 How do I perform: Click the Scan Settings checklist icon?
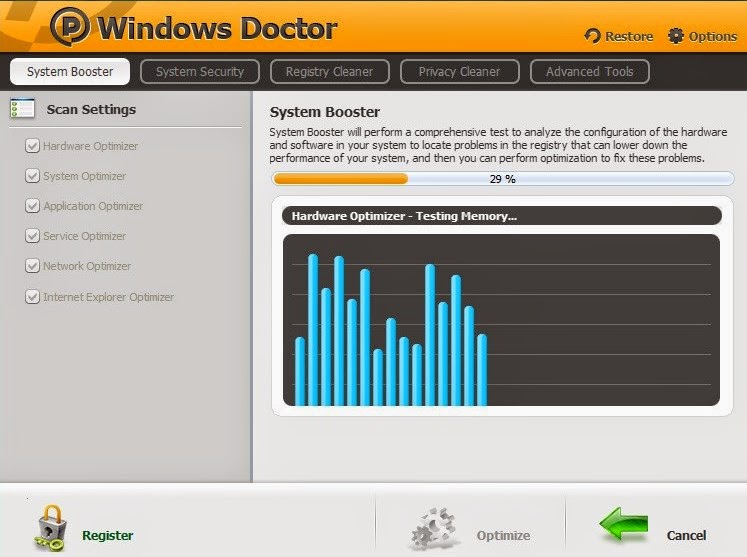click(x=22, y=109)
